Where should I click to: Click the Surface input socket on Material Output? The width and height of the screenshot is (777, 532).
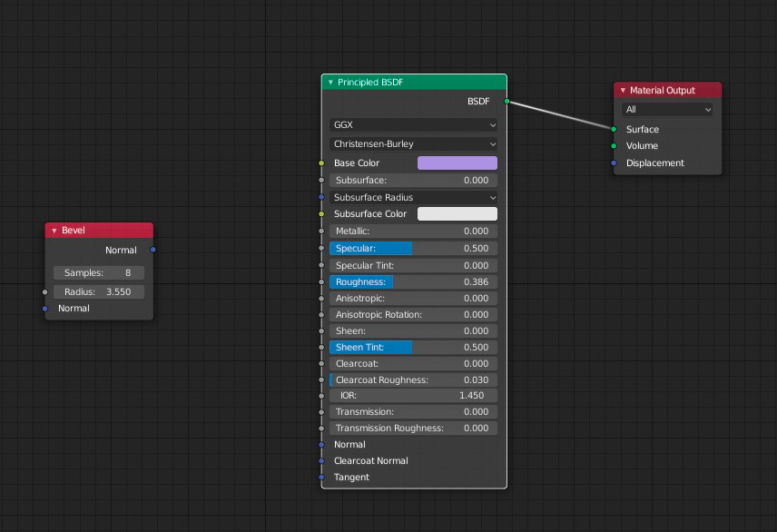tap(614, 129)
